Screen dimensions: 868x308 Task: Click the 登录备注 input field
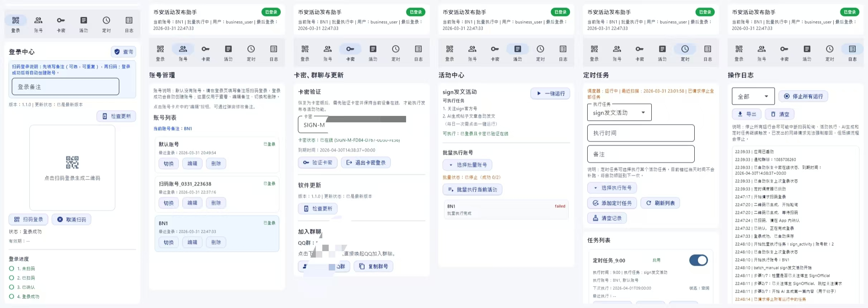pyautogui.click(x=66, y=87)
